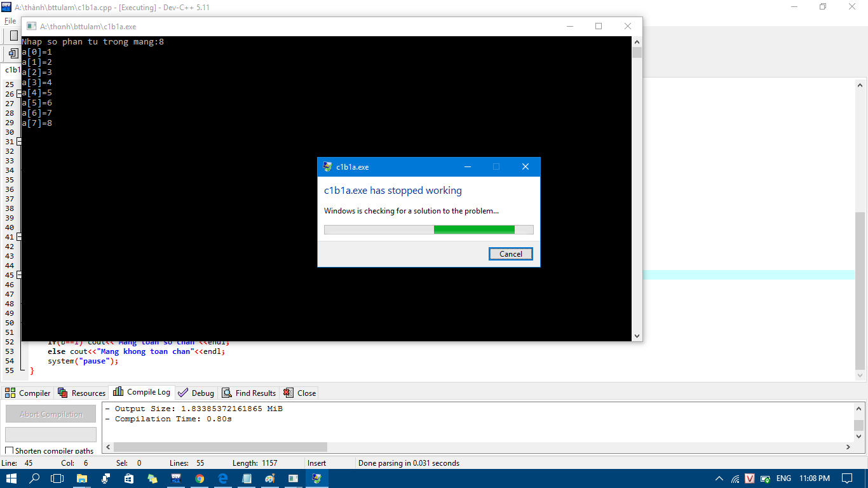Click the crash dialog progress bar
The width and height of the screenshot is (868, 488).
click(x=428, y=229)
